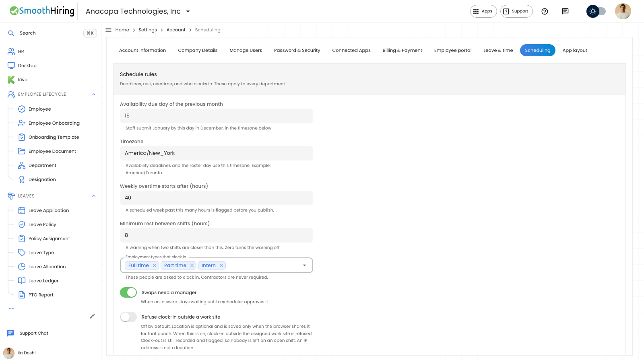Open the Apps button
Screen dimensions: 644x362
pos(483,11)
